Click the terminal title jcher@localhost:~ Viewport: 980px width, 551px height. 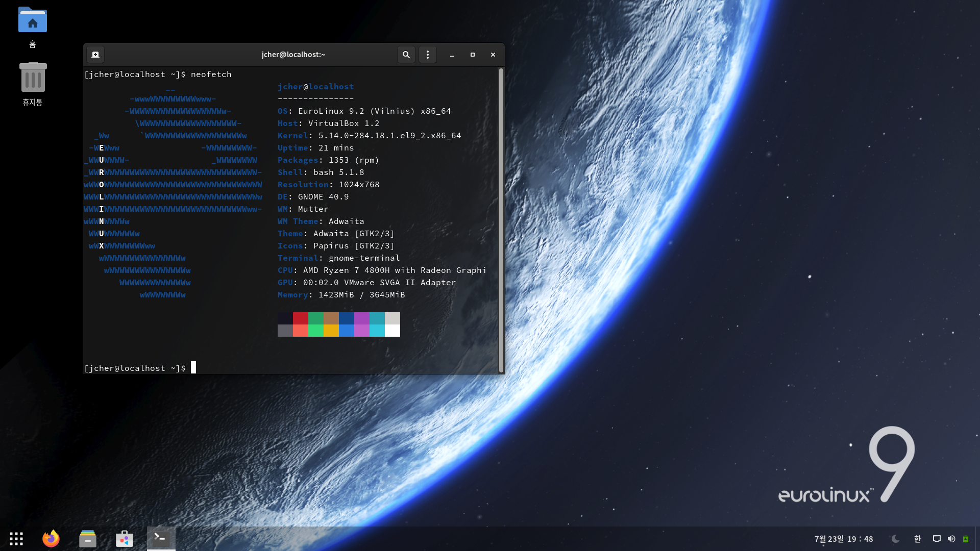point(293,55)
